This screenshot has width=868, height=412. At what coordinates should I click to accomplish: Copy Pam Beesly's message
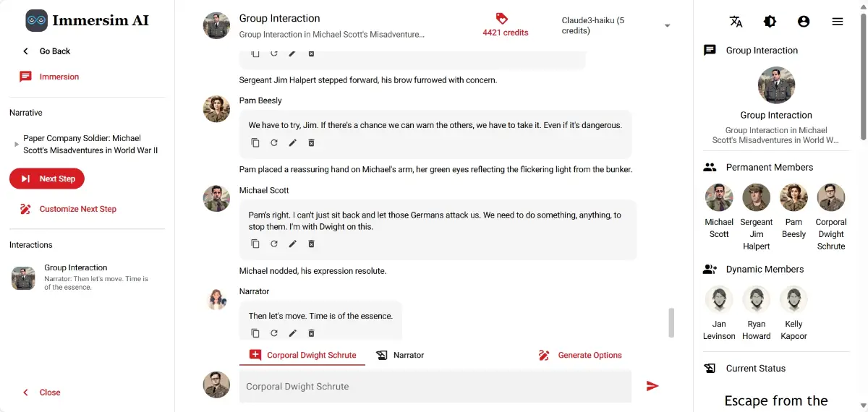(255, 142)
